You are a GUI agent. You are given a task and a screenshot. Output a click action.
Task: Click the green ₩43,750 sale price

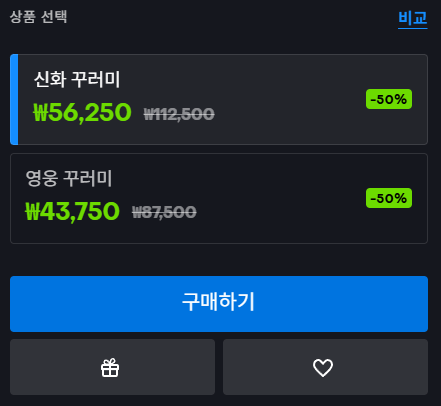click(x=72, y=211)
